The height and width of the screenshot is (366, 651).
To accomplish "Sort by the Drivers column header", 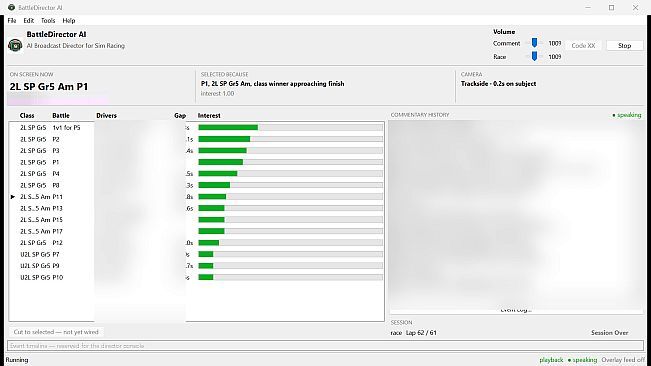I will (x=107, y=115).
